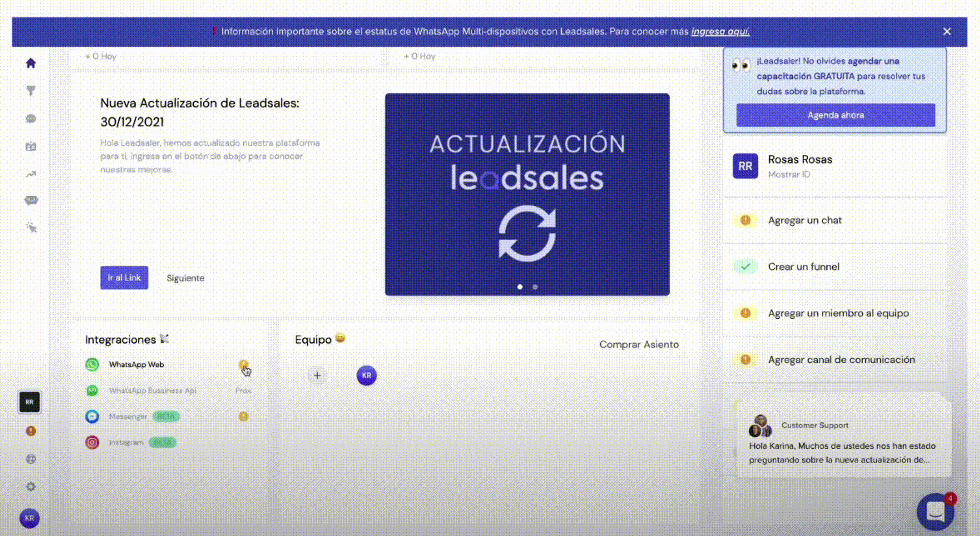Image resolution: width=980 pixels, height=536 pixels.
Task: Click the WhatsApp Web integration icon
Action: point(92,364)
